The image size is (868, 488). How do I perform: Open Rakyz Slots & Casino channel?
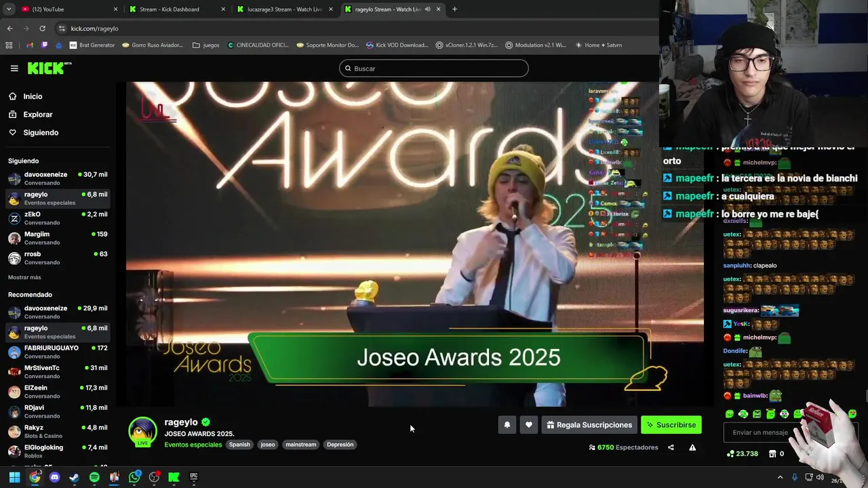(58, 432)
